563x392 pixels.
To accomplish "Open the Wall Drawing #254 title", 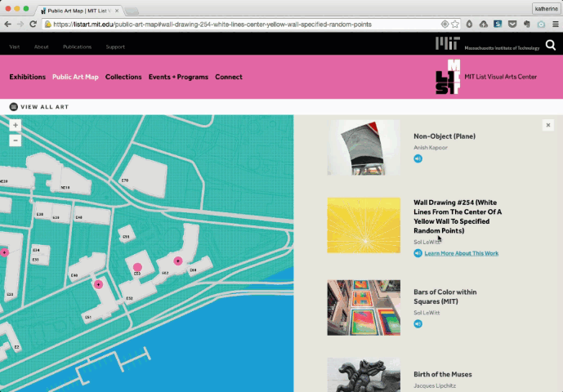I will tap(458, 216).
